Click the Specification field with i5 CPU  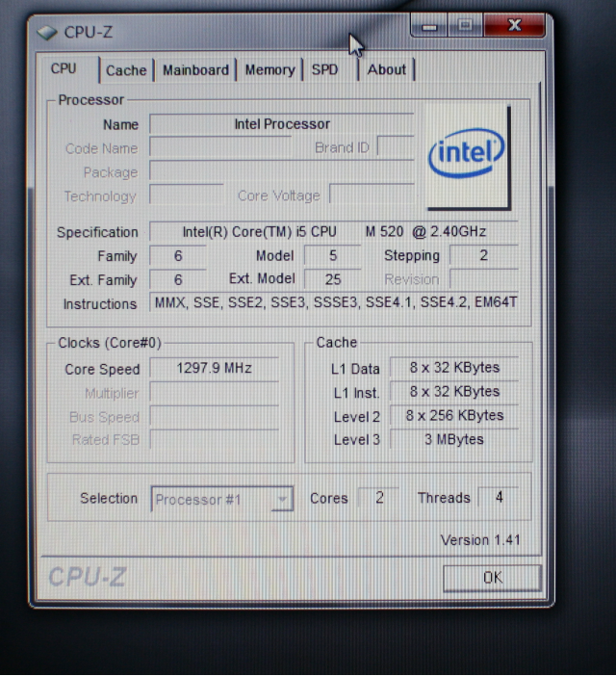pos(334,231)
